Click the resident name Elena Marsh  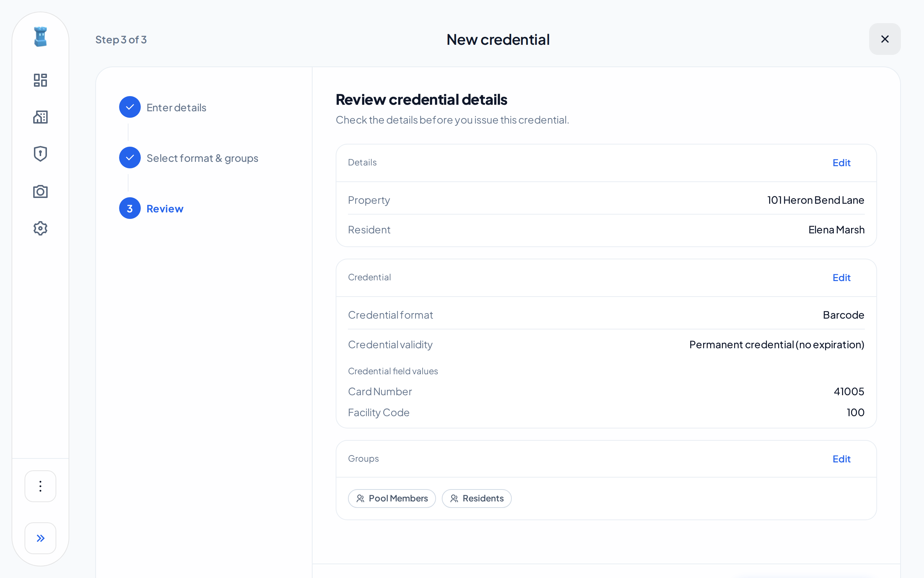pos(836,230)
